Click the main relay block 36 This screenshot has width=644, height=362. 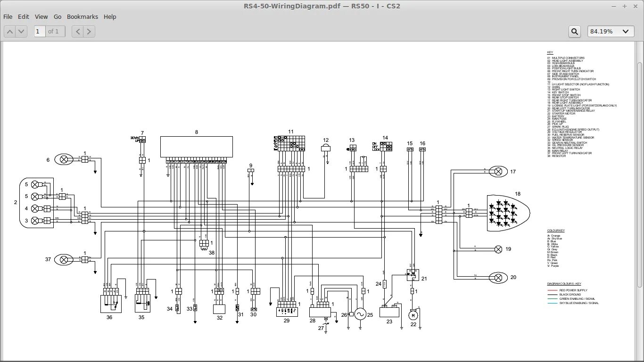point(111,304)
